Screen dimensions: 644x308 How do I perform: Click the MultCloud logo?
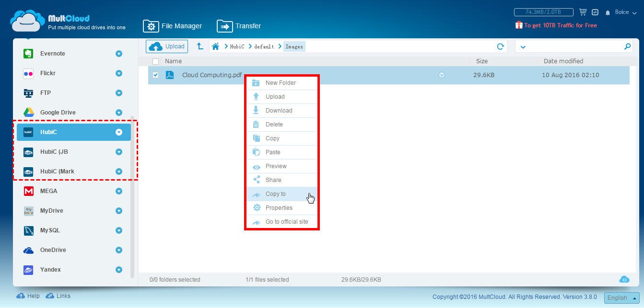point(68,22)
